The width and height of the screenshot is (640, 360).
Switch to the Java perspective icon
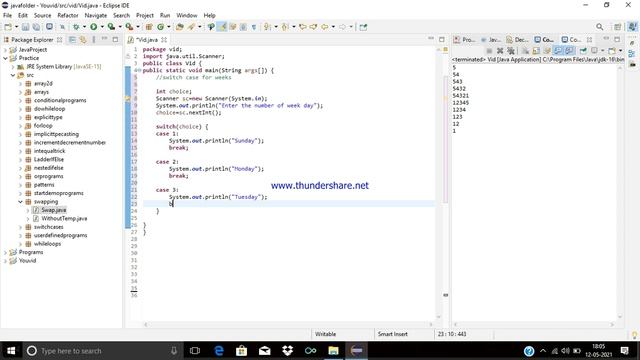pos(632,27)
